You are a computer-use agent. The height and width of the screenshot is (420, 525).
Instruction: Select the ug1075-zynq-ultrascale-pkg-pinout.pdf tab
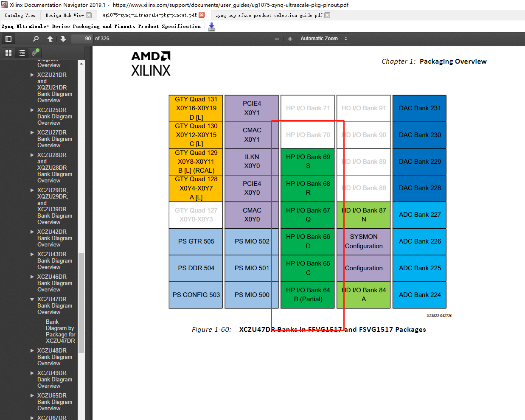coord(149,15)
